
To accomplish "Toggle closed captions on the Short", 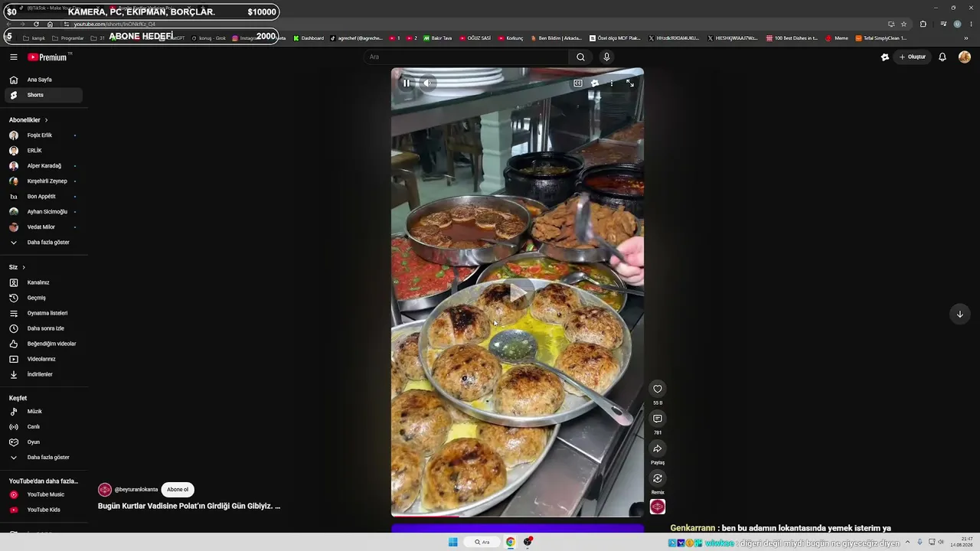I will pyautogui.click(x=578, y=83).
